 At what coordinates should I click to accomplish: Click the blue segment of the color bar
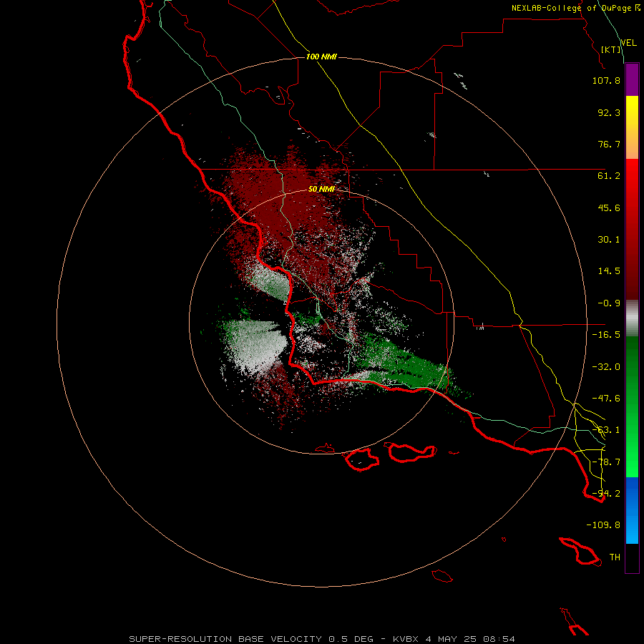(x=632, y=510)
